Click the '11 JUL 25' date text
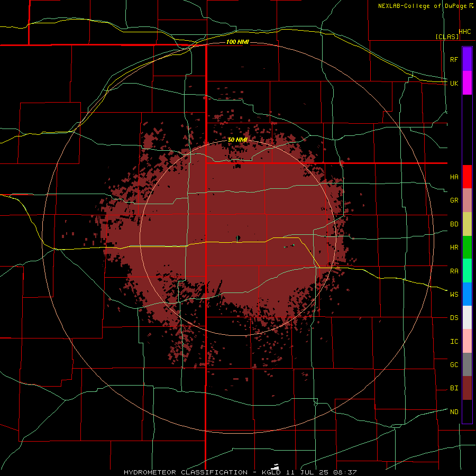The height and width of the screenshot is (476, 476). [306, 472]
